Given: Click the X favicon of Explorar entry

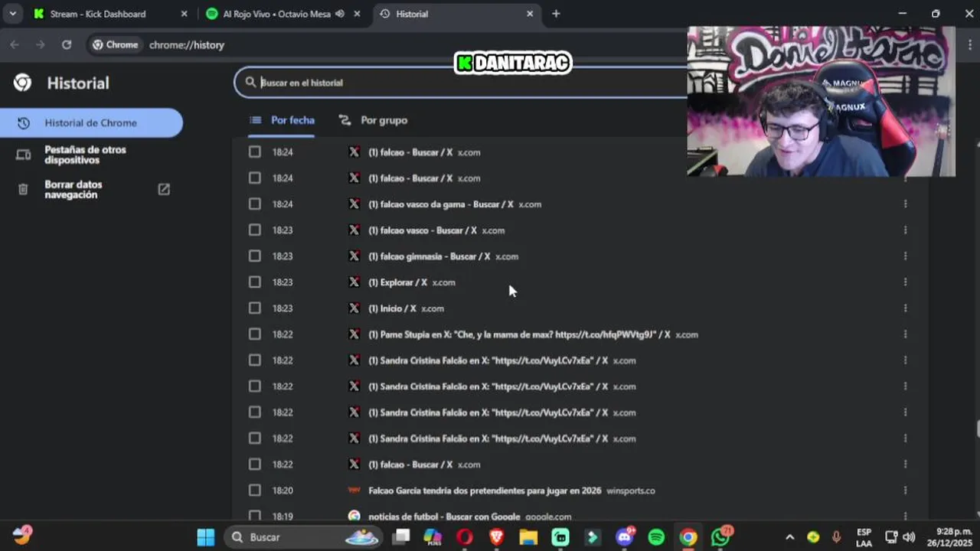Looking at the screenshot, I should point(354,282).
